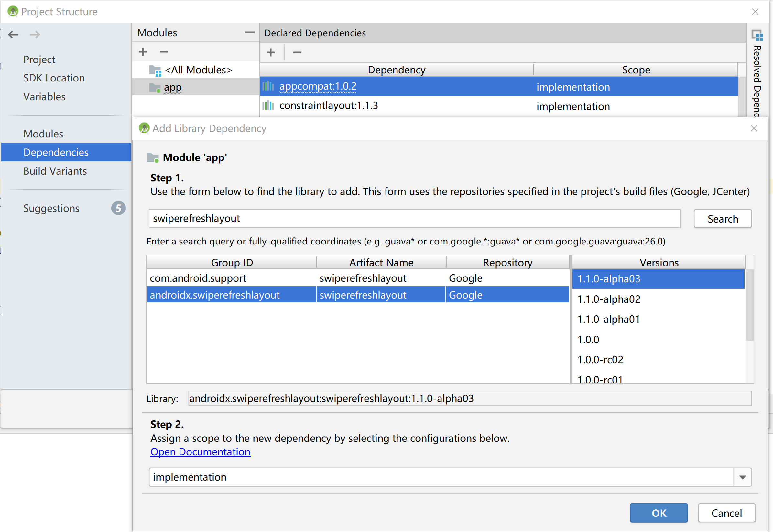The image size is (773, 532).
Task: Minimize the Modules panel
Action: click(x=249, y=32)
